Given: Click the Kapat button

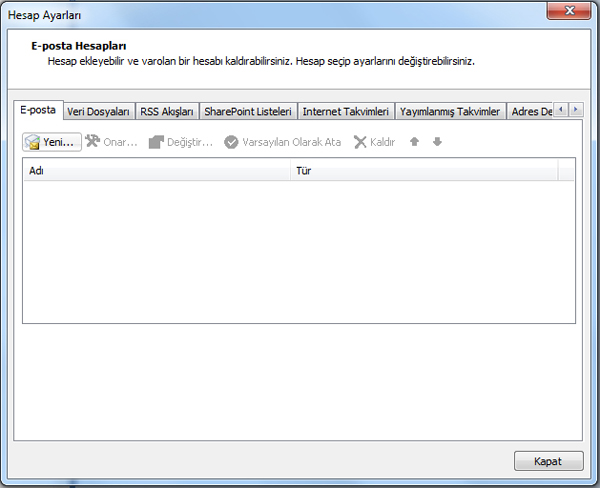Looking at the screenshot, I should click(548, 461).
